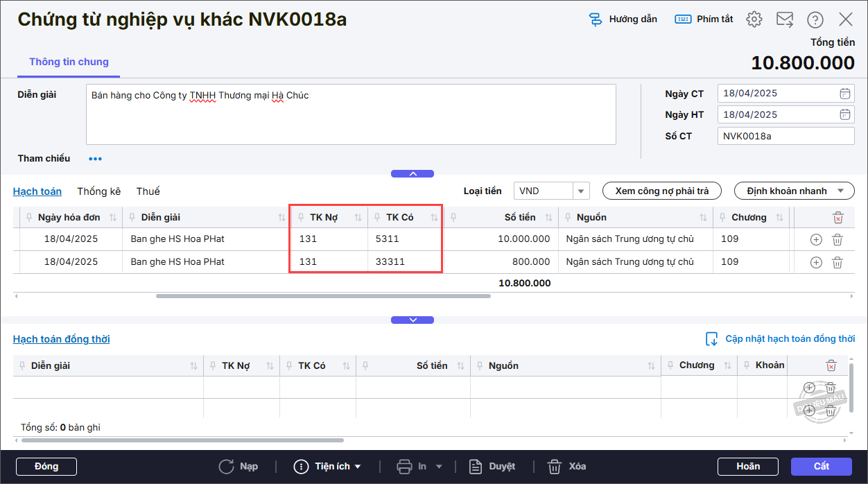The height and width of the screenshot is (484, 868).
Task: Edit the Số CT field NVK0018a
Action: coord(786,136)
